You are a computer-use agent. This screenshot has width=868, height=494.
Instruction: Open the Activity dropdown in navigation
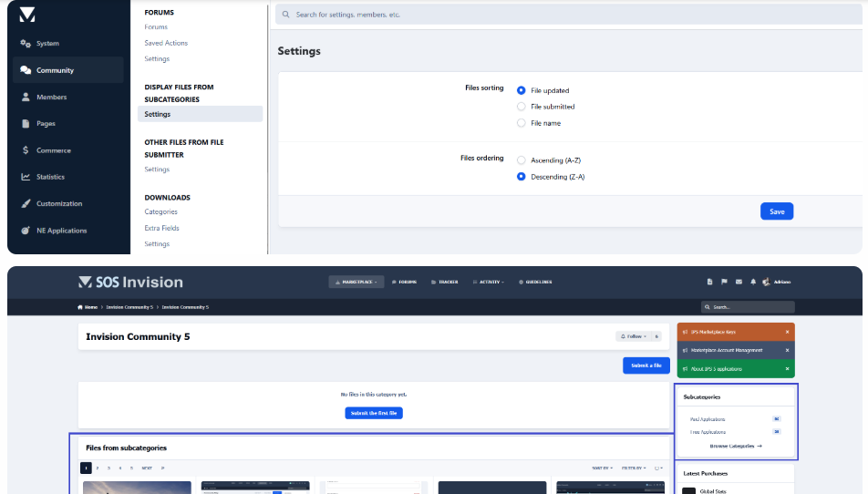[488, 282]
